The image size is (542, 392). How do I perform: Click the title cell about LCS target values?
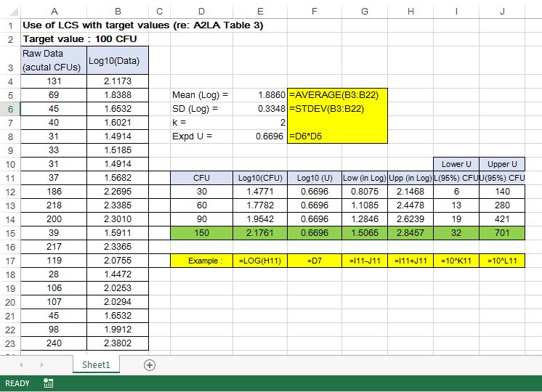click(142, 25)
